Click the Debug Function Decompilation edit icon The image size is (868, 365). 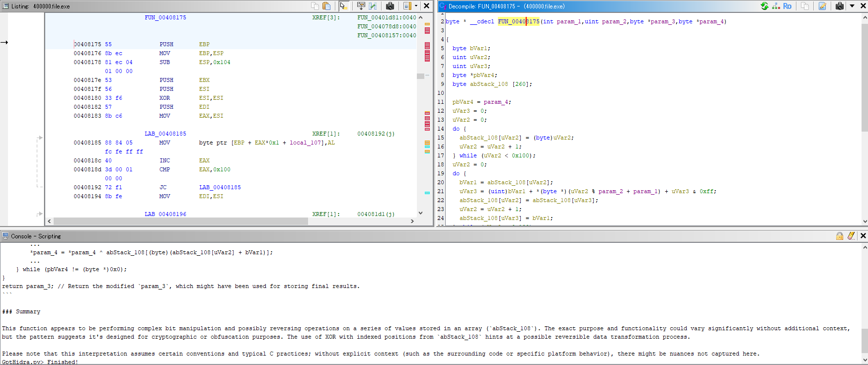coord(822,6)
